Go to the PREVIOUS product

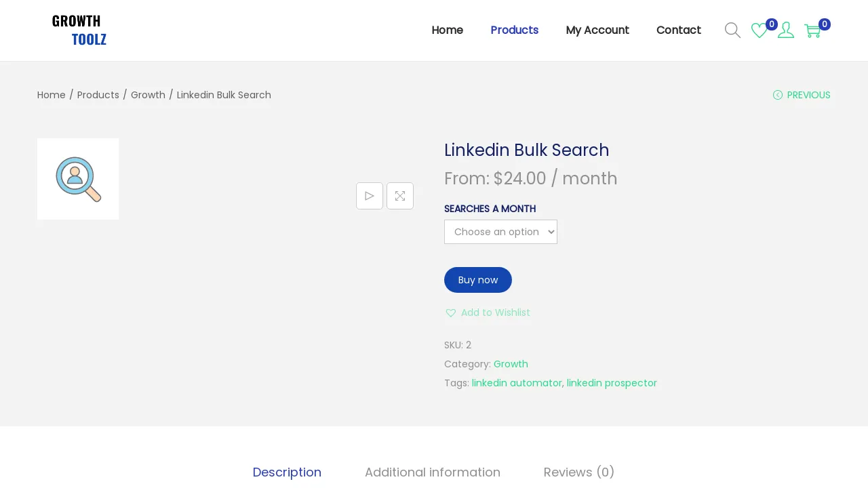[x=802, y=95]
